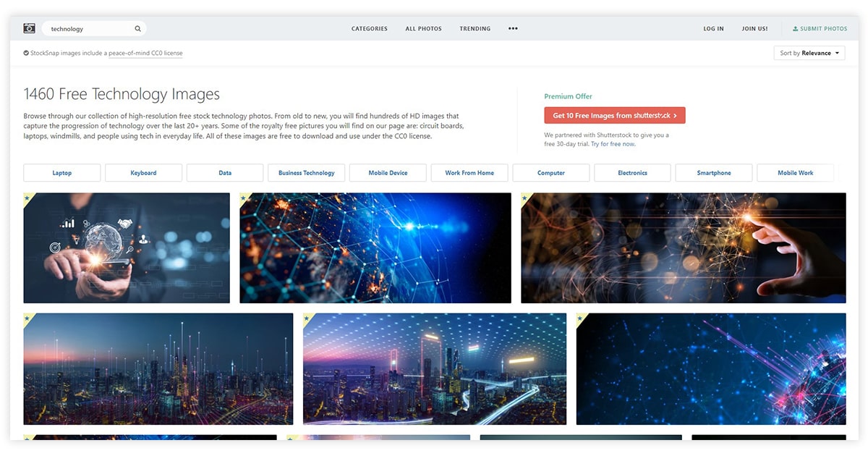Open the All Photos page
Image resolution: width=868 pixels, height=456 pixels.
[x=423, y=29]
